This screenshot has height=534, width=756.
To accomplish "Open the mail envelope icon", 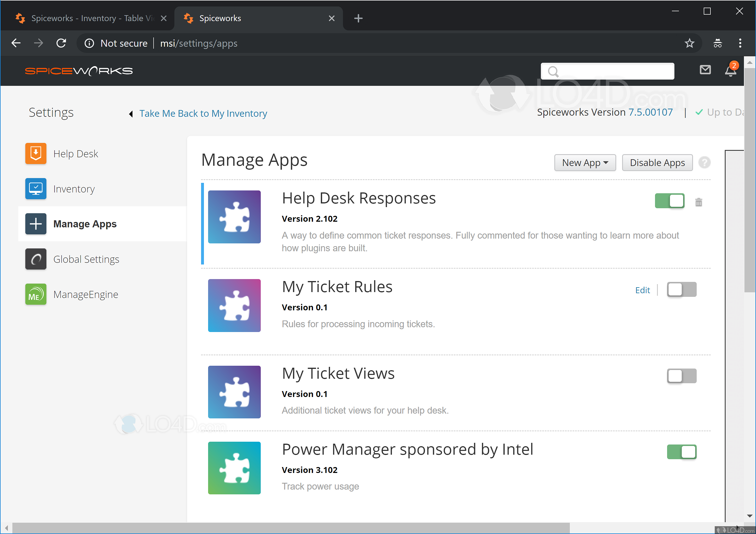I will click(x=705, y=70).
